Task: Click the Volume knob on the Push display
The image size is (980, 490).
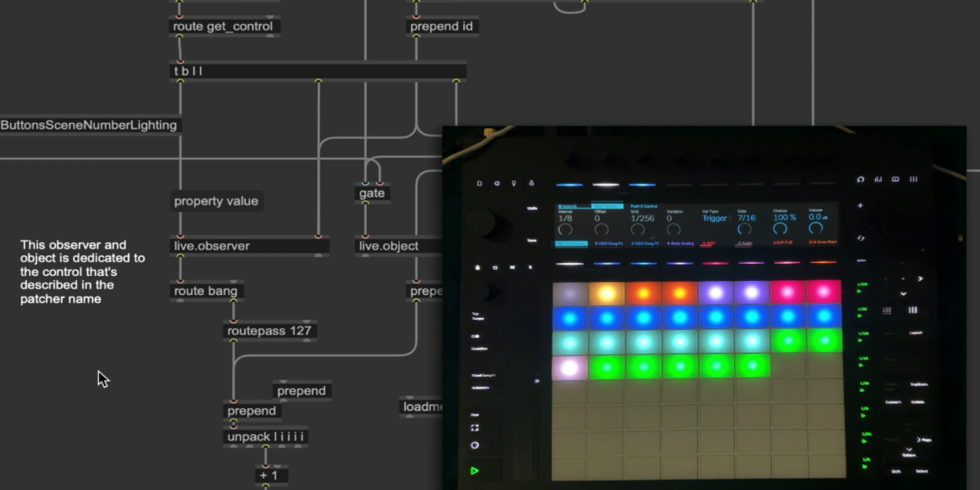Action: coord(815,229)
